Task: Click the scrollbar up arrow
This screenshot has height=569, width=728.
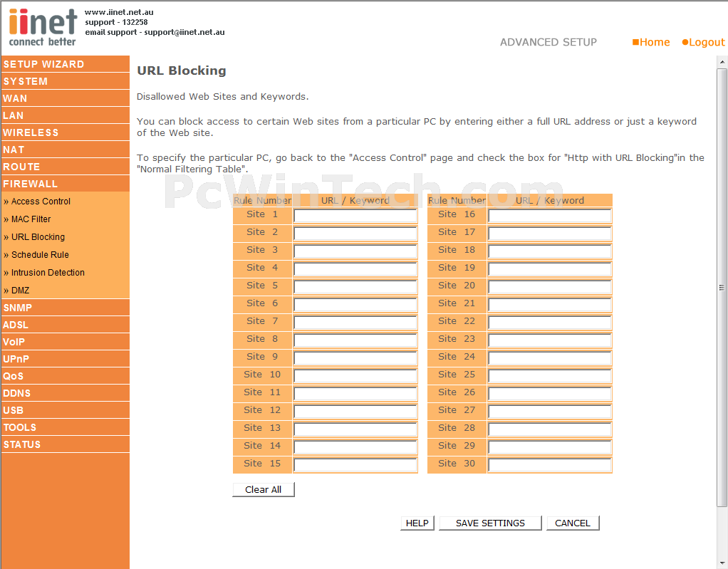Action: tap(722, 62)
